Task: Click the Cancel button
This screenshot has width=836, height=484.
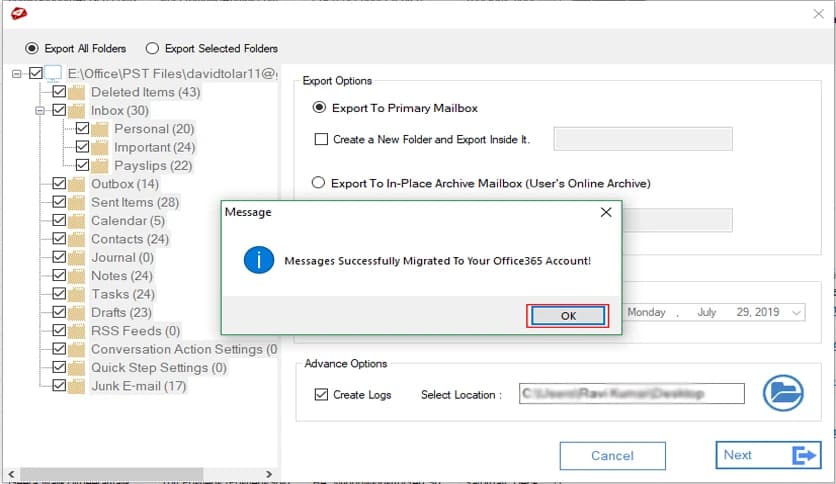Action: click(x=612, y=456)
